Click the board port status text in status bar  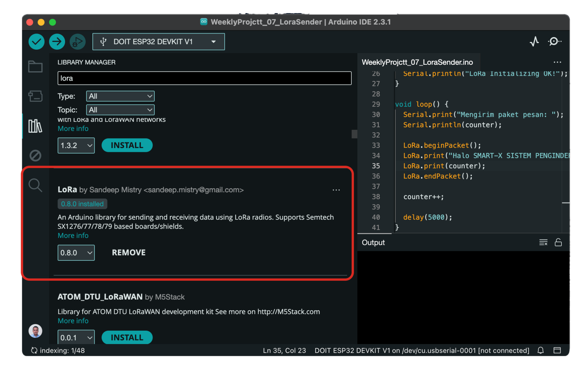coord(422,350)
